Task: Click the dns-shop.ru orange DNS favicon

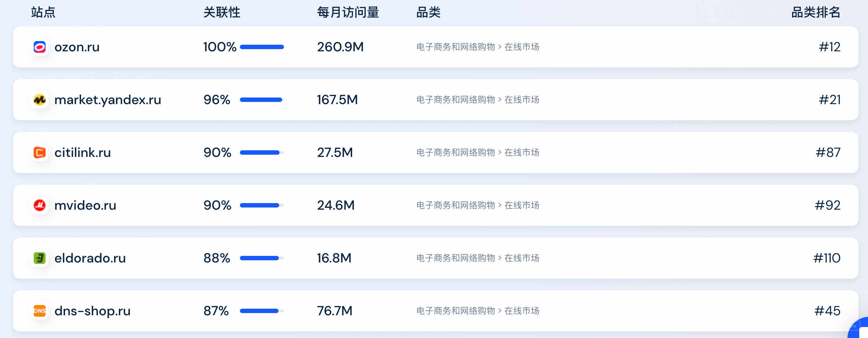Action: (x=40, y=311)
